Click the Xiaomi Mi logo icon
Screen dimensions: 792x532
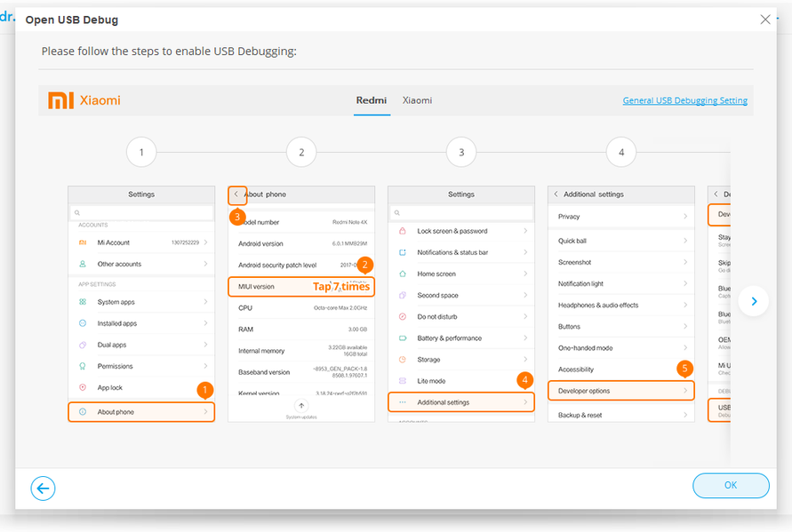[x=61, y=100]
